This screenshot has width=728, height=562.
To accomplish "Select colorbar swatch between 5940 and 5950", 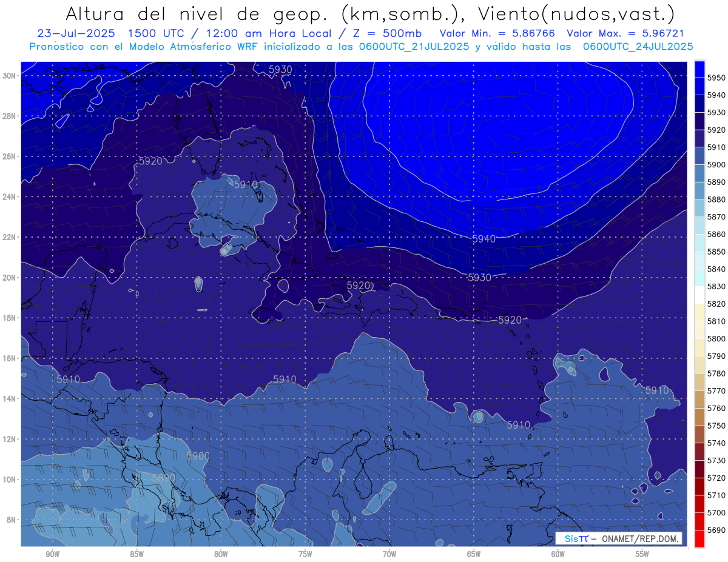I will pyautogui.click(x=699, y=86).
